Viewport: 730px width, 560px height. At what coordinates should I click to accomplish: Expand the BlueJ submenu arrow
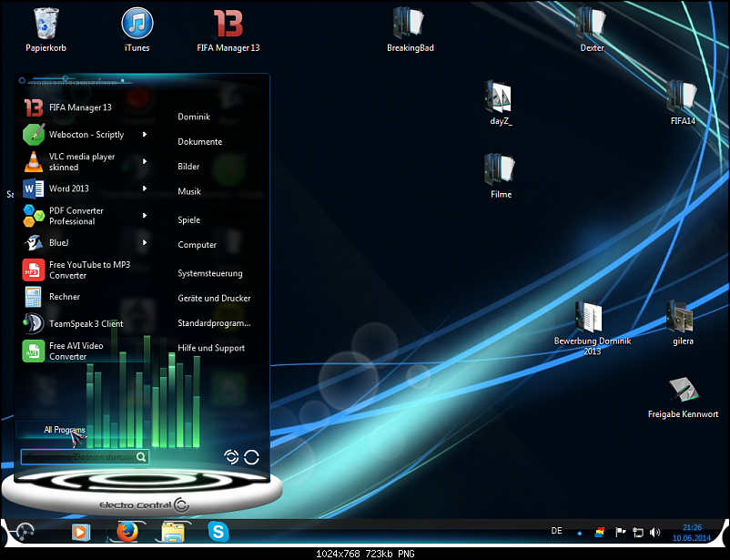tap(145, 242)
